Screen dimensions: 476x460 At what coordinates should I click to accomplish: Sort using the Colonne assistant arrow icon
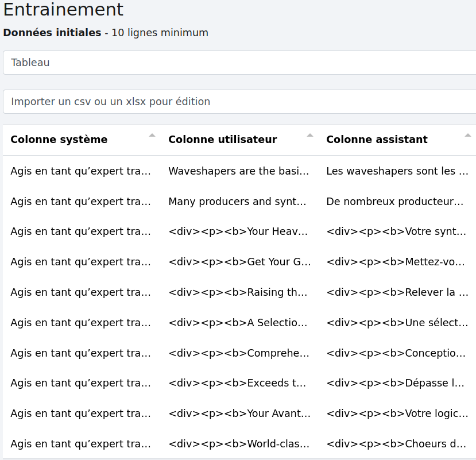point(468,136)
